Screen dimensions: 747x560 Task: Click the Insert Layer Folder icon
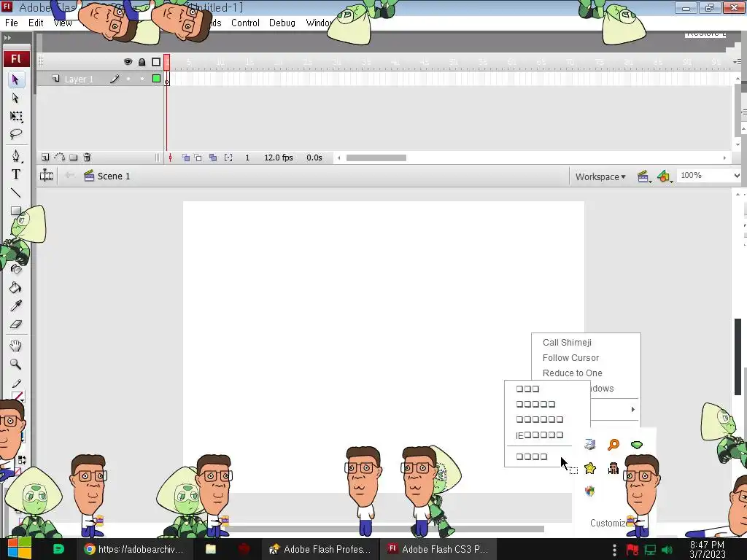click(74, 157)
